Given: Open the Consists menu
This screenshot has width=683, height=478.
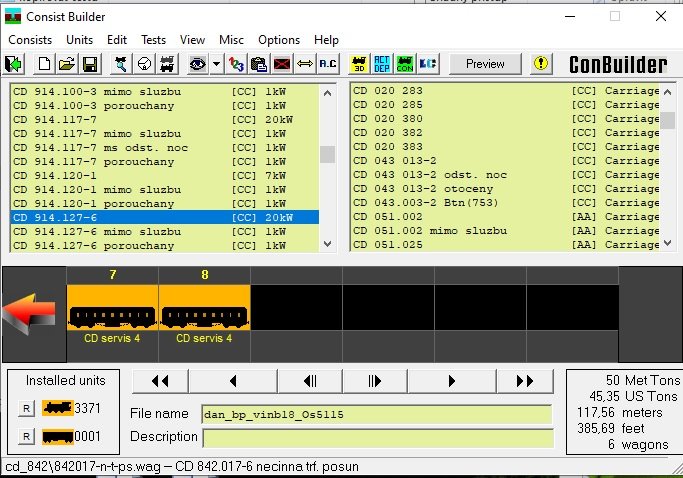Looking at the screenshot, I should pyautogui.click(x=30, y=40).
